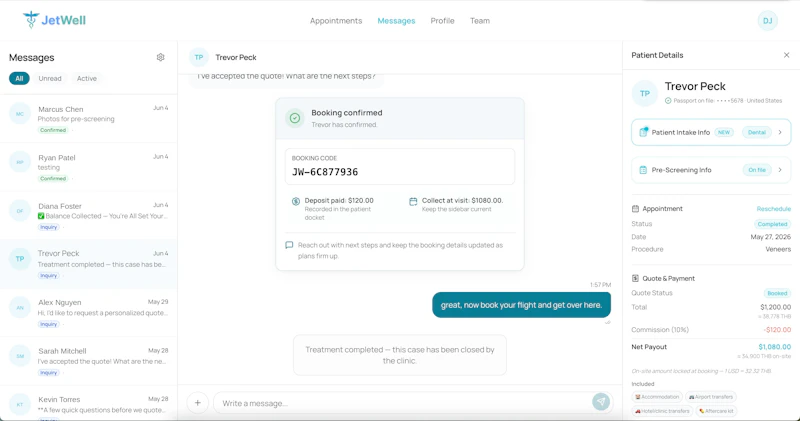Switch to the Messages tab
This screenshot has height=421, width=800.
pyautogui.click(x=396, y=21)
